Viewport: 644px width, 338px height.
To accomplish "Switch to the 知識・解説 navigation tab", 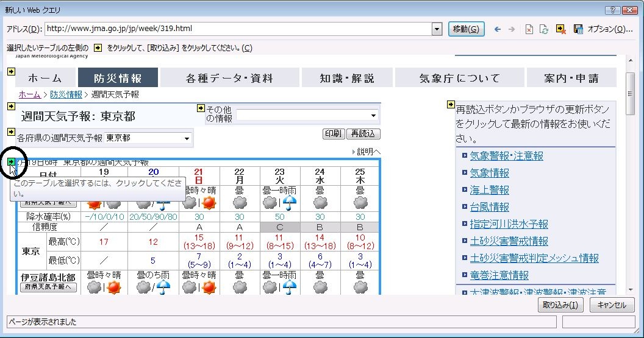I will click(347, 78).
